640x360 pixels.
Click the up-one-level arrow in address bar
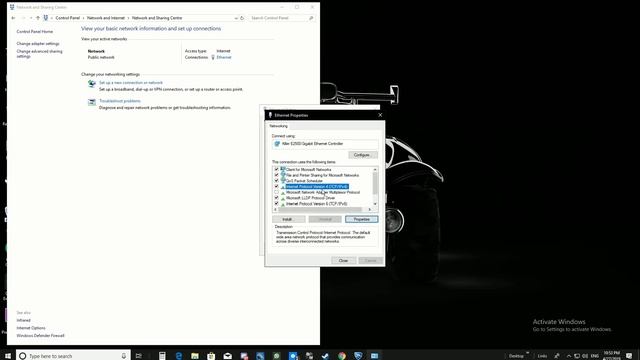[x=38, y=18]
